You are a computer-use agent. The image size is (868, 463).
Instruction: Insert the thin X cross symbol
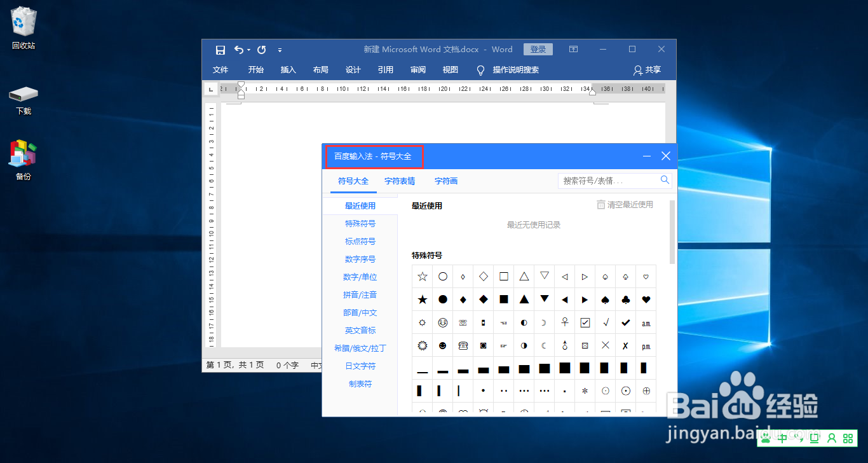[x=606, y=345]
